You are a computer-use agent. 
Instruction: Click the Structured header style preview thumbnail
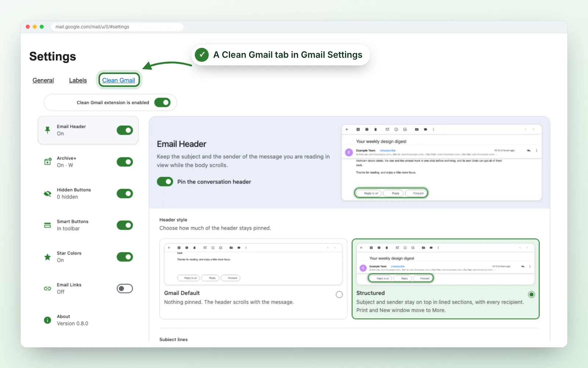(445, 264)
